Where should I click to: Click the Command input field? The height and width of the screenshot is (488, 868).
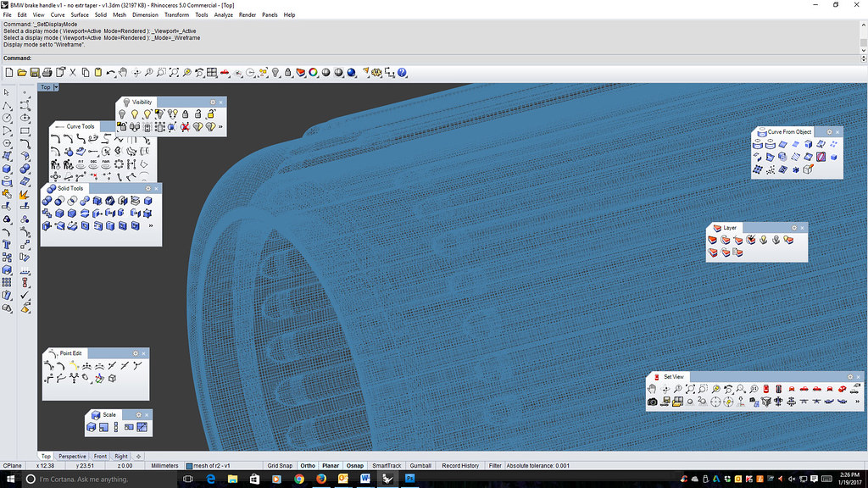tap(446, 58)
